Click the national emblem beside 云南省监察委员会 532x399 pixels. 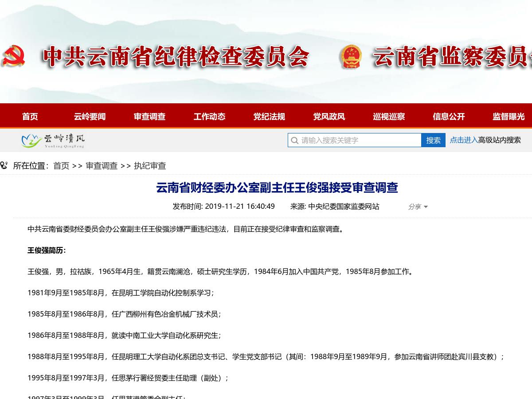350,57
